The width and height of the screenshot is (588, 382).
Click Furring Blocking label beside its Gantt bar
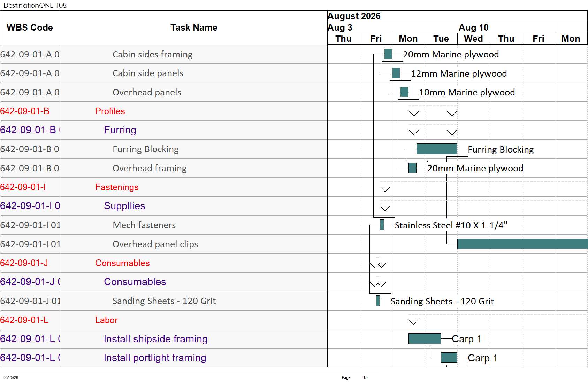[x=501, y=149]
